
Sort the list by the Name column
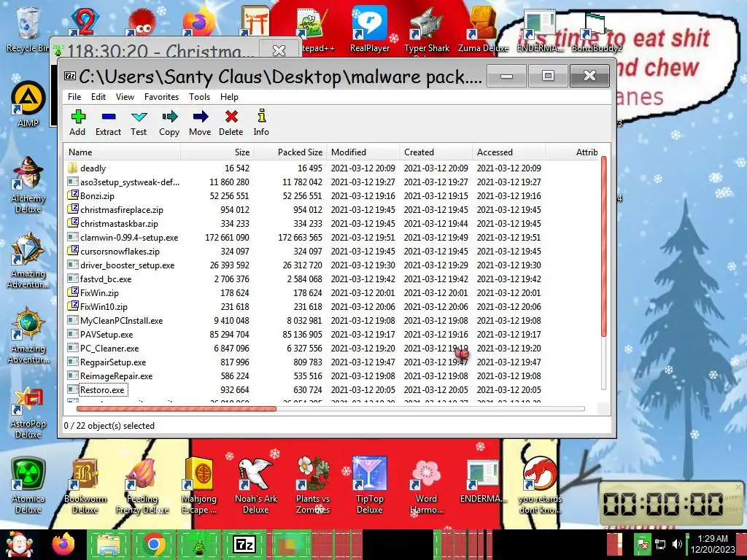122,152
